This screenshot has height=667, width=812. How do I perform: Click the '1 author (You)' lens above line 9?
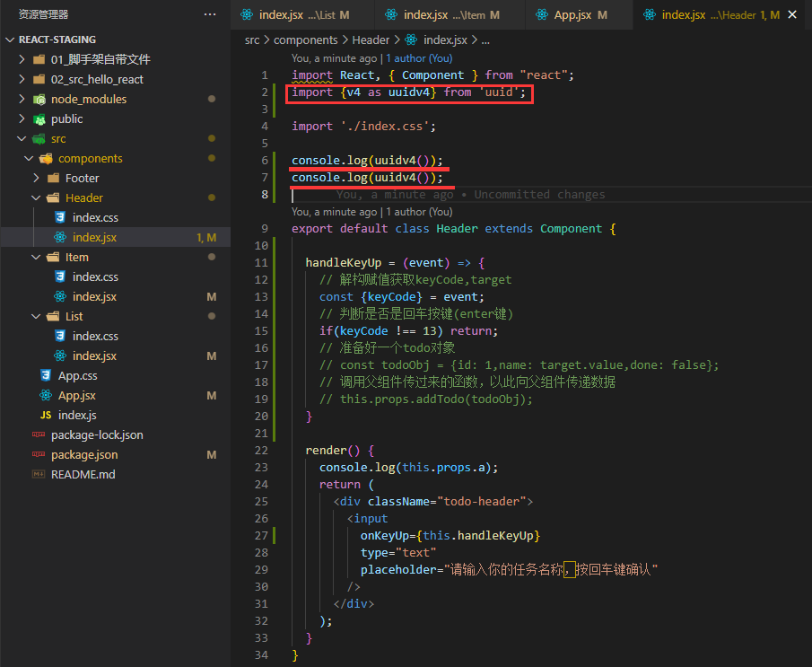[420, 212]
